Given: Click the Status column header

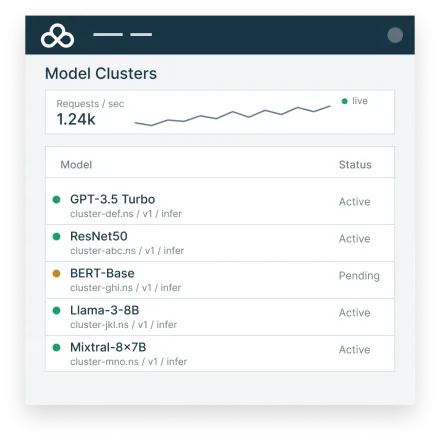Looking at the screenshot, I should tap(355, 165).
